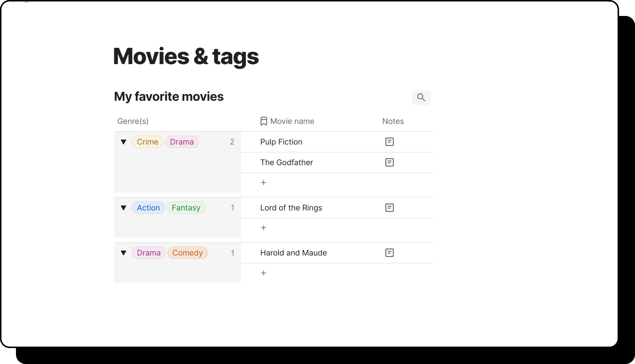Add a row under Drama Comedy group
Screen dimensions: 635x364
coord(263,273)
